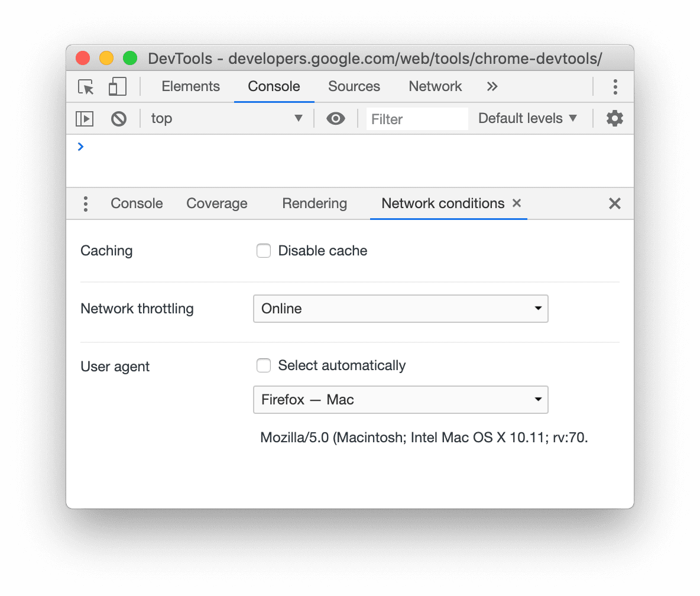This screenshot has width=700, height=596.
Task: Open the top frame context dropdown
Action: [x=228, y=118]
